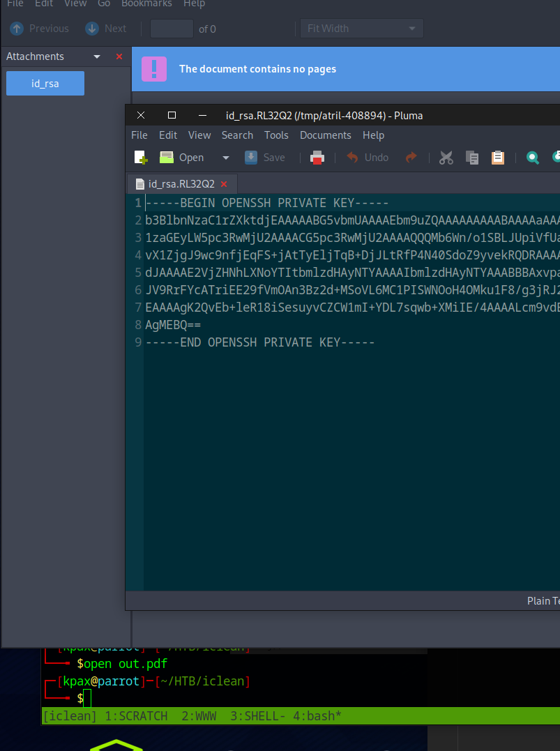
Task: Click the page number input field
Action: coord(172,29)
